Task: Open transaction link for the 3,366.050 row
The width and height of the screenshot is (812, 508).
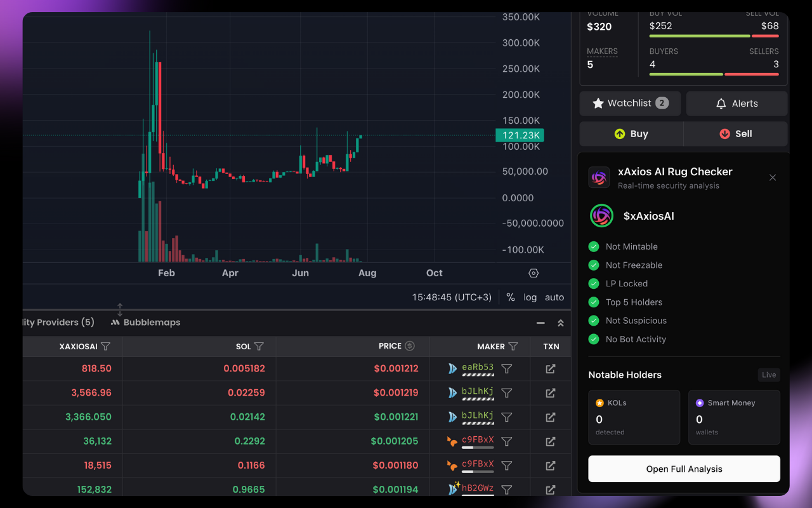Action: click(551, 417)
